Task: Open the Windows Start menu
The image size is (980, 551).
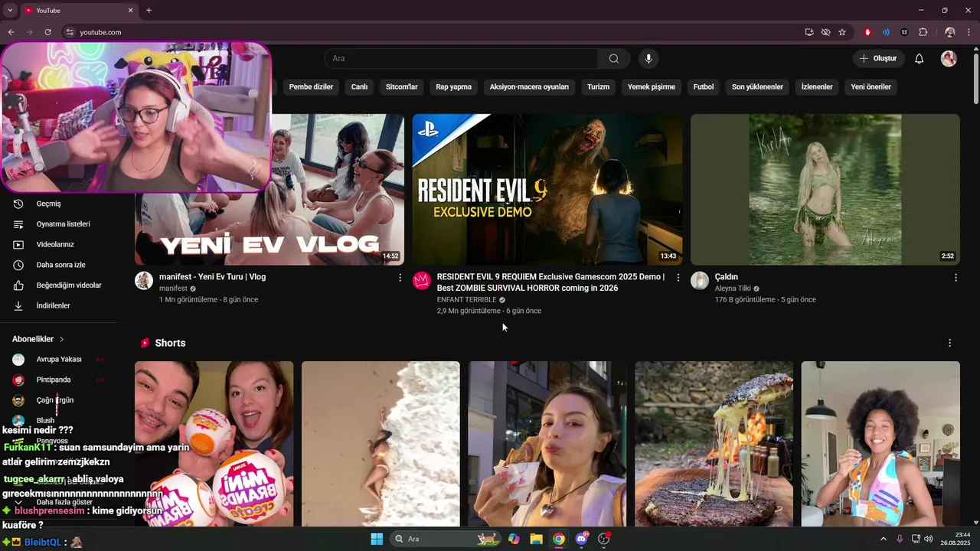Action: [x=377, y=539]
